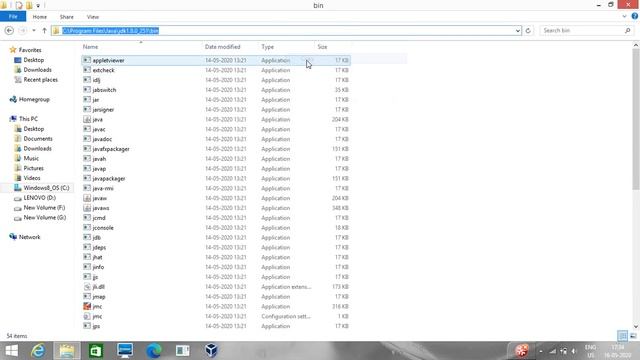Screen dimensions: 640x360
Task: Select the jps file name
Action: point(96,326)
